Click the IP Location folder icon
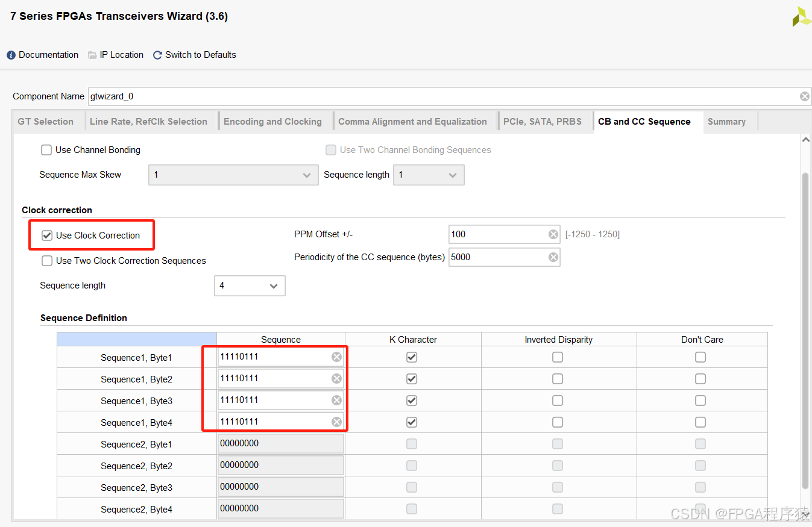The height and width of the screenshot is (527, 812). click(x=92, y=55)
